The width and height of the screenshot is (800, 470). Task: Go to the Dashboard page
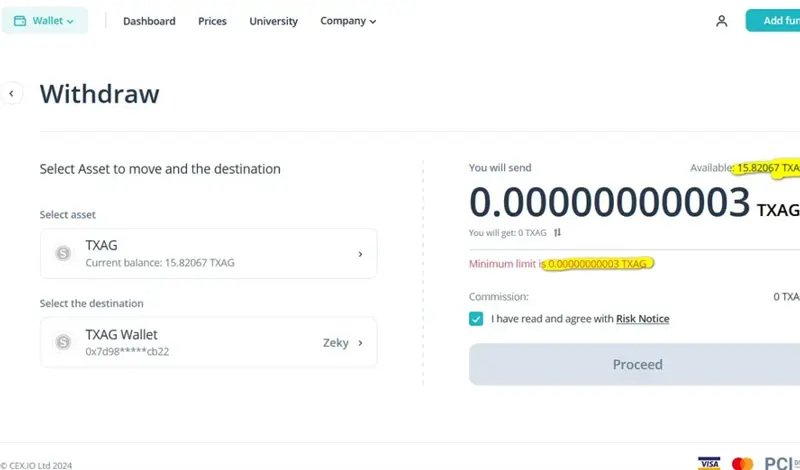click(149, 21)
